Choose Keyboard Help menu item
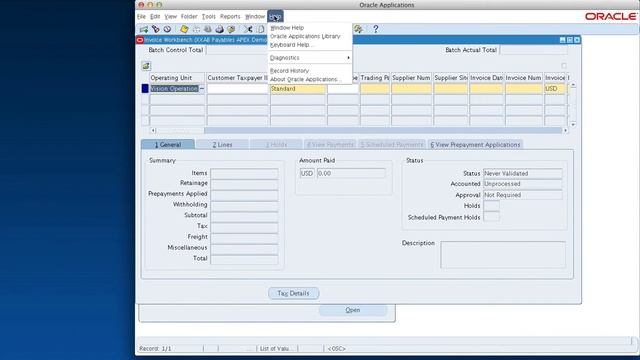640x360 pixels. click(291, 45)
